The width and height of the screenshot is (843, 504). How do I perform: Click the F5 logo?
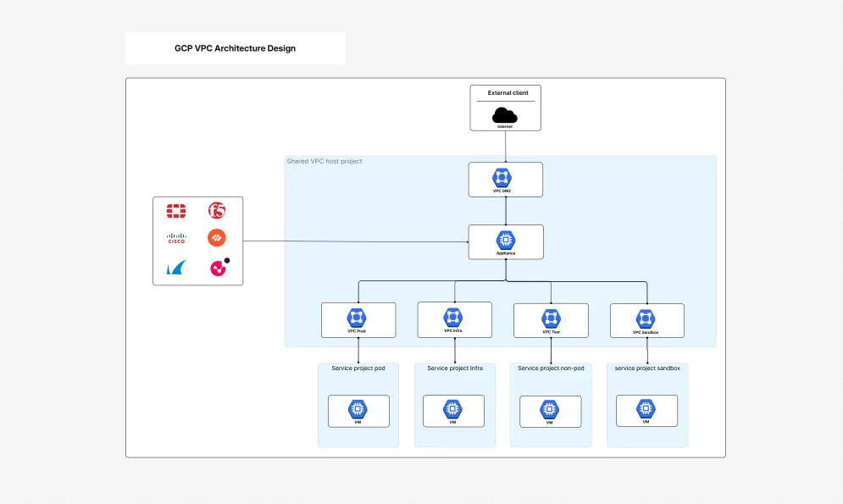(x=217, y=210)
